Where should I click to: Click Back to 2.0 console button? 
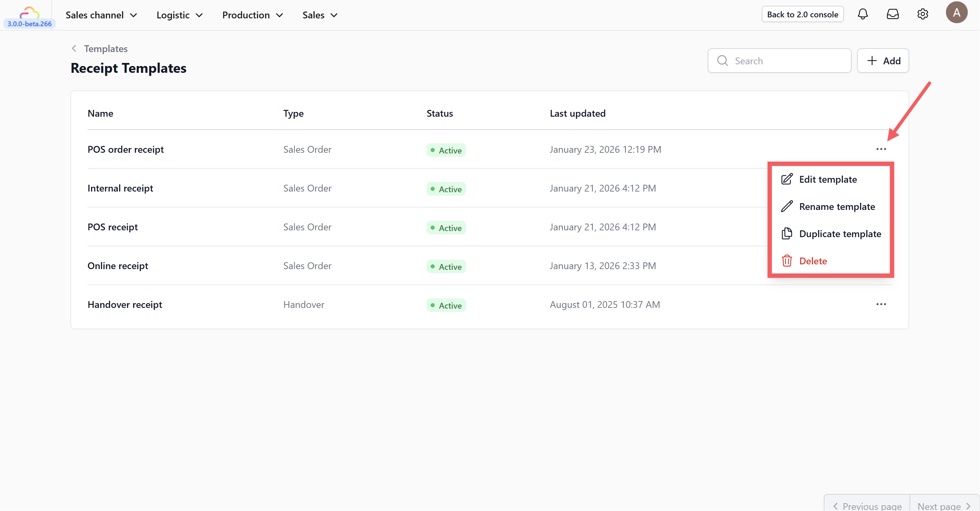(x=802, y=14)
